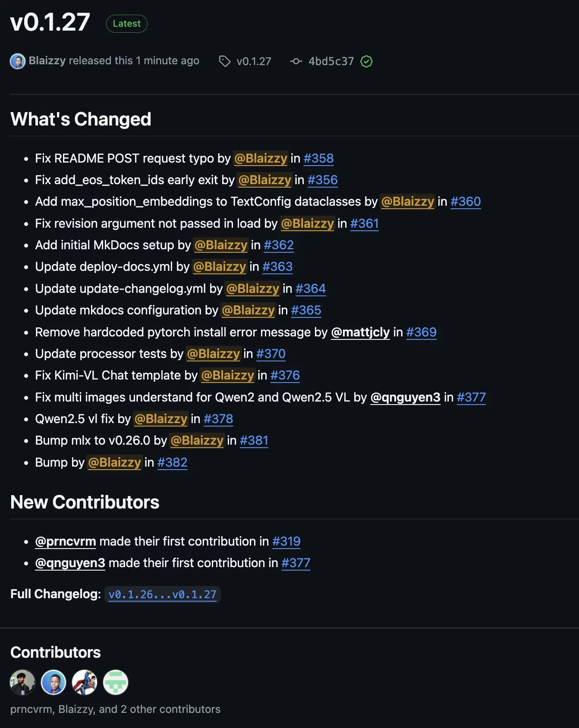579x728 pixels.
Task: Open commit 4bd5c37
Action: [x=331, y=61]
